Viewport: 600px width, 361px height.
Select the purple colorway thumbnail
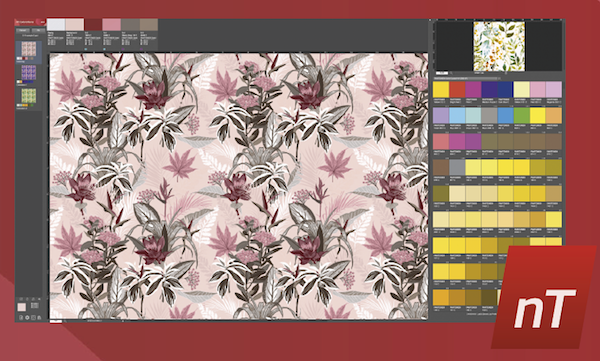pyautogui.click(x=29, y=72)
